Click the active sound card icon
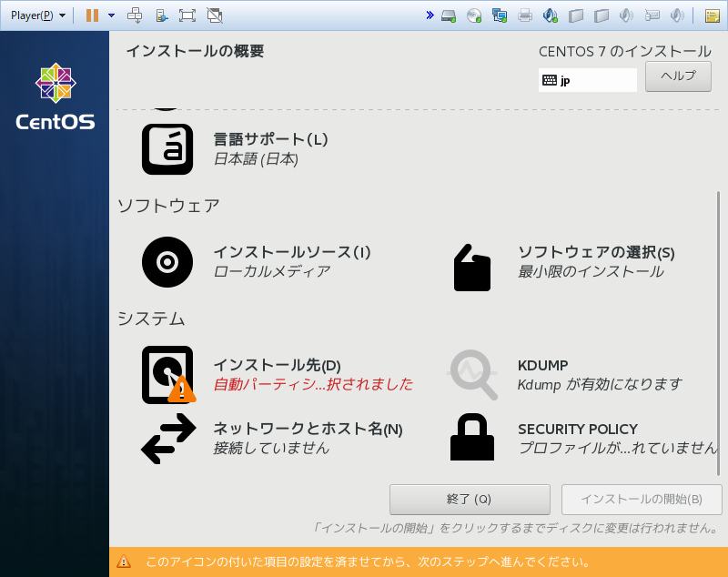Screen dimensions: 728x577 551,15
